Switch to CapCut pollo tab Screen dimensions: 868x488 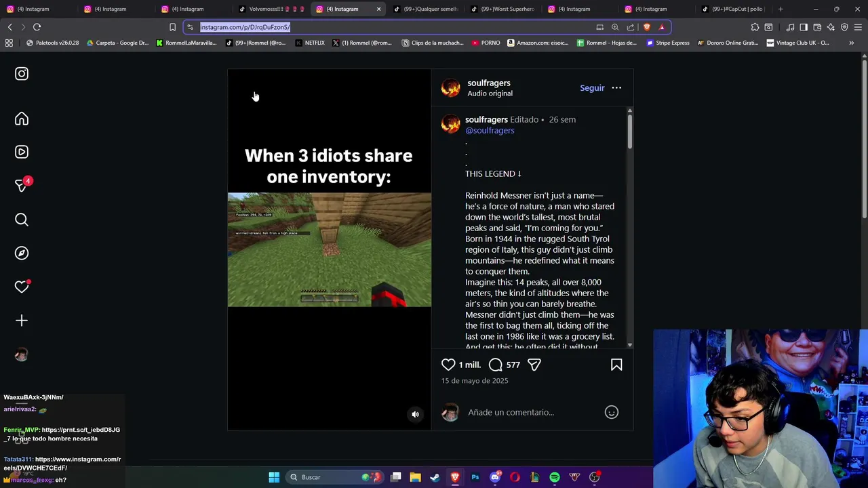(733, 9)
